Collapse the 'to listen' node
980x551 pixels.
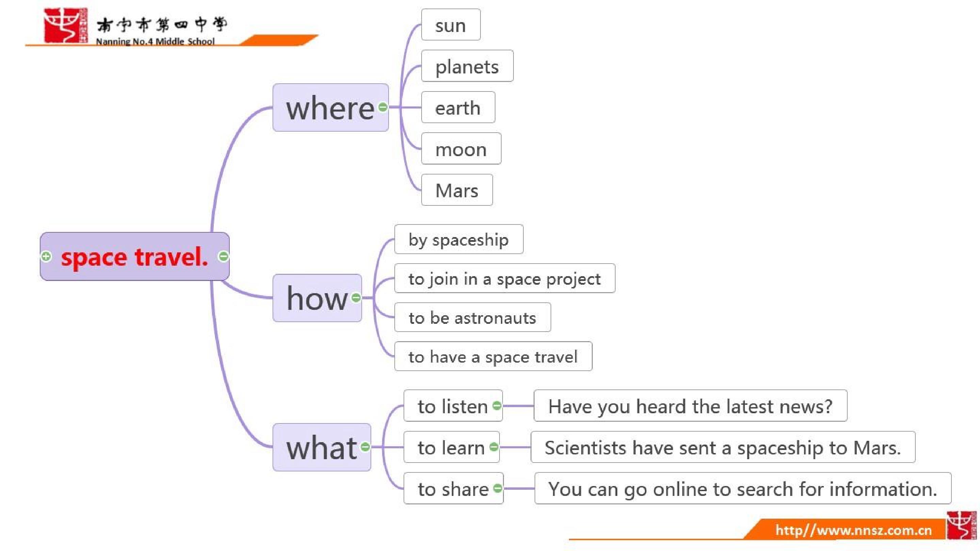497,406
